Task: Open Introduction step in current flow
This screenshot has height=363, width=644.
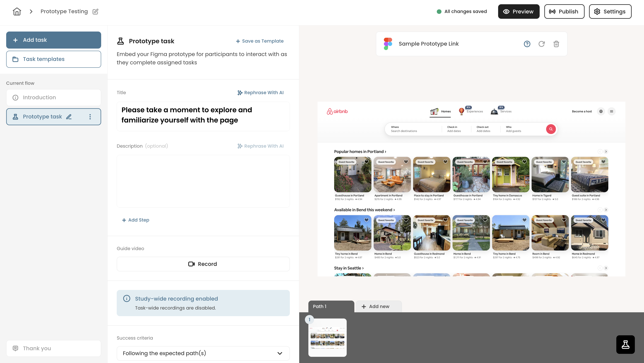Action: [53, 98]
